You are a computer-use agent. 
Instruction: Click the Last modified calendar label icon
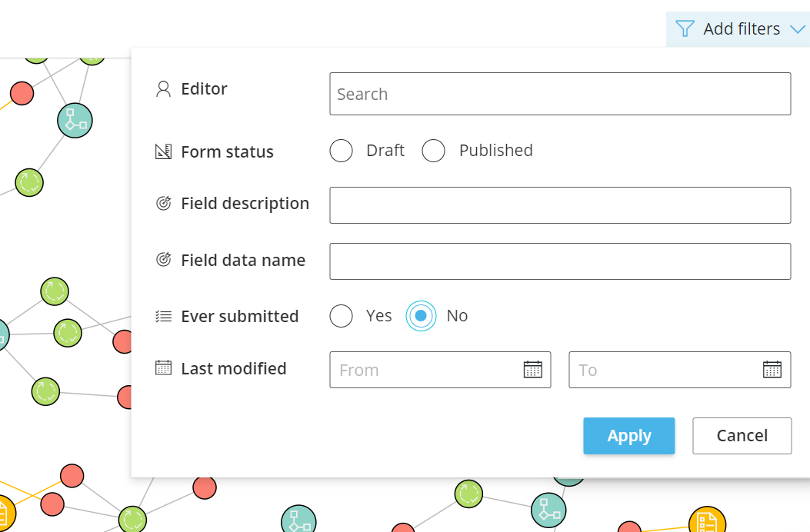coord(163,367)
